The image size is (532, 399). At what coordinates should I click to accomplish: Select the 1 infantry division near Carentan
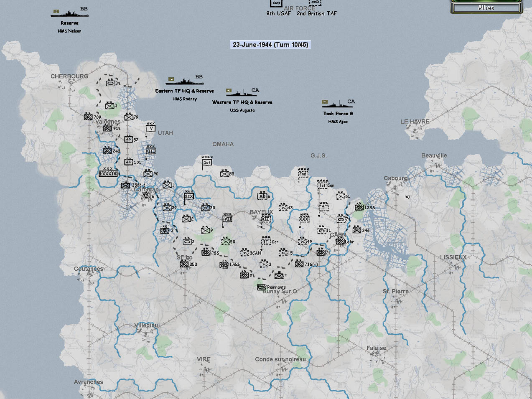167,184
